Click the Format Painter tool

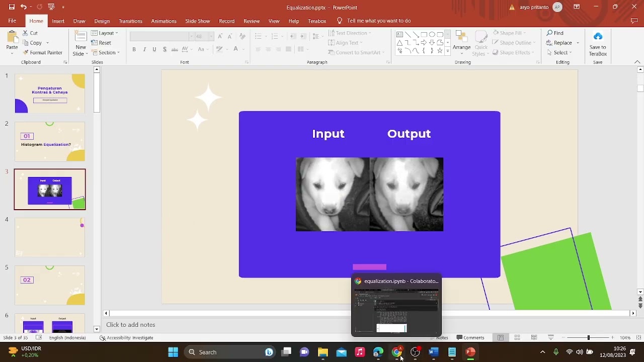pos(42,52)
